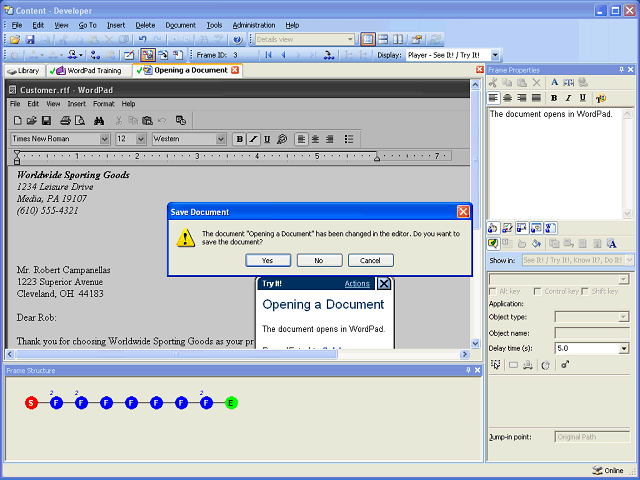640x480 pixels.
Task: Click the properties icon next to layout buttons
Action: (417, 39)
